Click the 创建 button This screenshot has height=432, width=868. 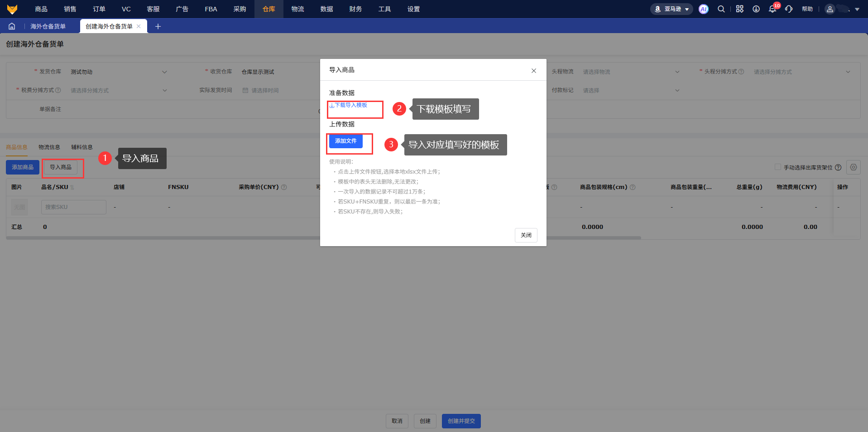pos(425,421)
